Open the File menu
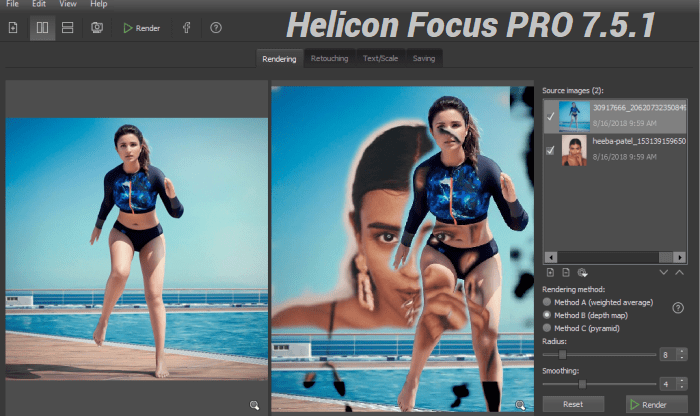Screen dimensions: 700x416 tap(12, 4)
